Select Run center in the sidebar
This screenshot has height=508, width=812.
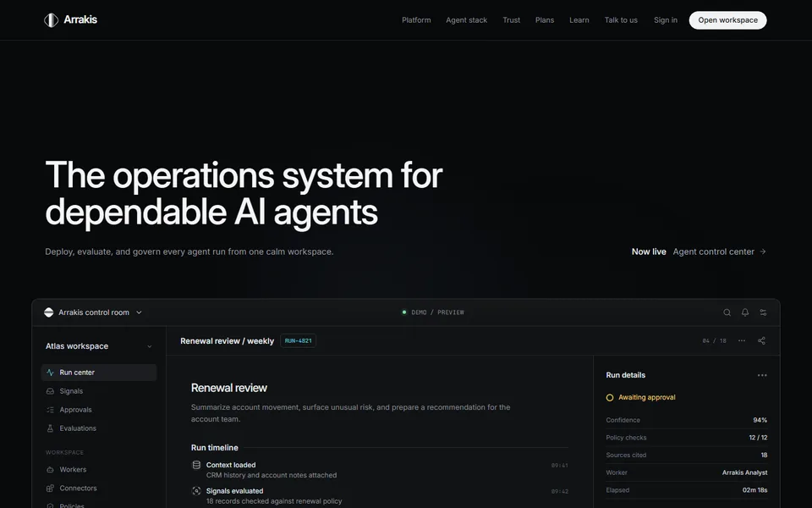coord(98,373)
